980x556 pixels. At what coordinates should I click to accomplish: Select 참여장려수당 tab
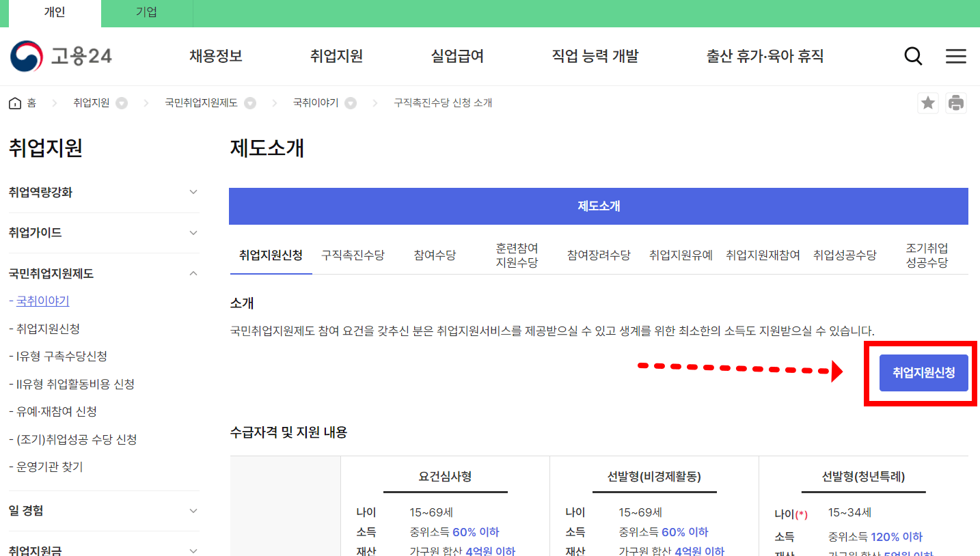pos(599,255)
